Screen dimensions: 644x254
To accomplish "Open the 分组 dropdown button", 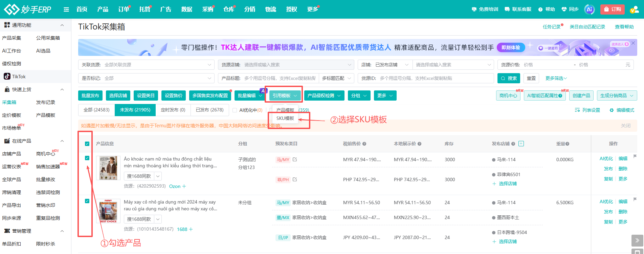I will (359, 96).
